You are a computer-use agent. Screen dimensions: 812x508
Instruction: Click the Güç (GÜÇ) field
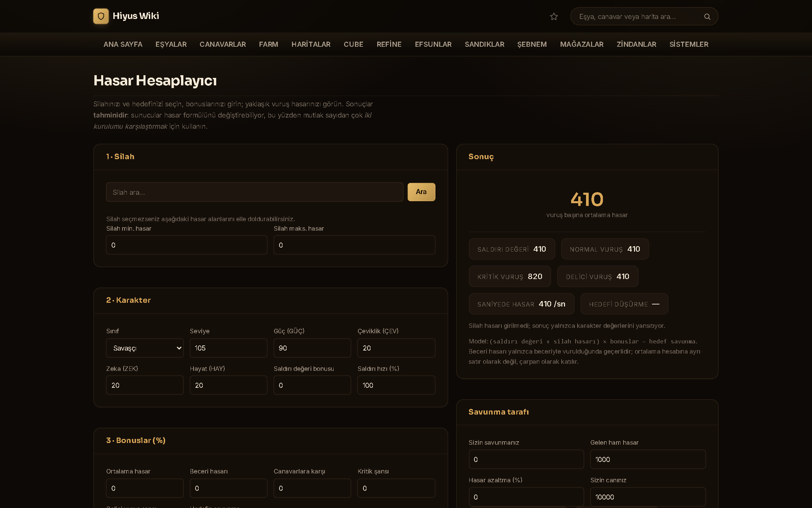click(x=312, y=348)
